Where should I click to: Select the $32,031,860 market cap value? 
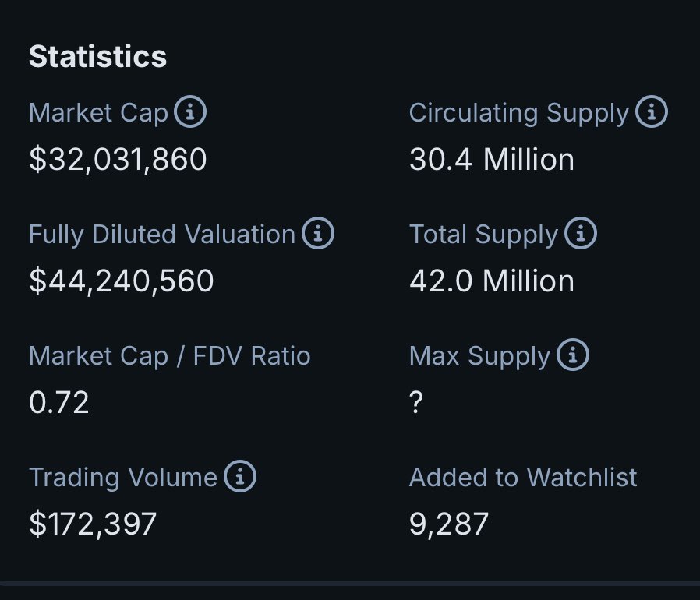pos(118,159)
